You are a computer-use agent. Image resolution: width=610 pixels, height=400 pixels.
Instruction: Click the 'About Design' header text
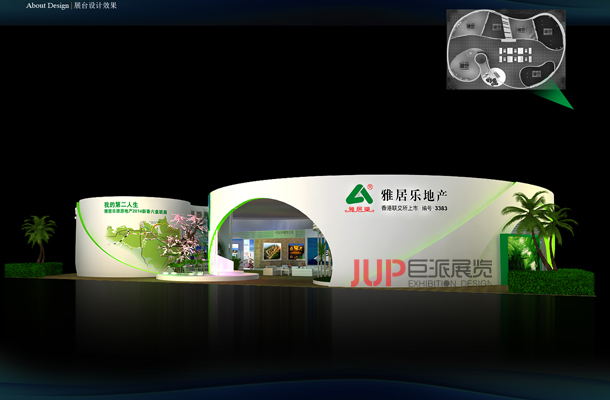(47, 6)
